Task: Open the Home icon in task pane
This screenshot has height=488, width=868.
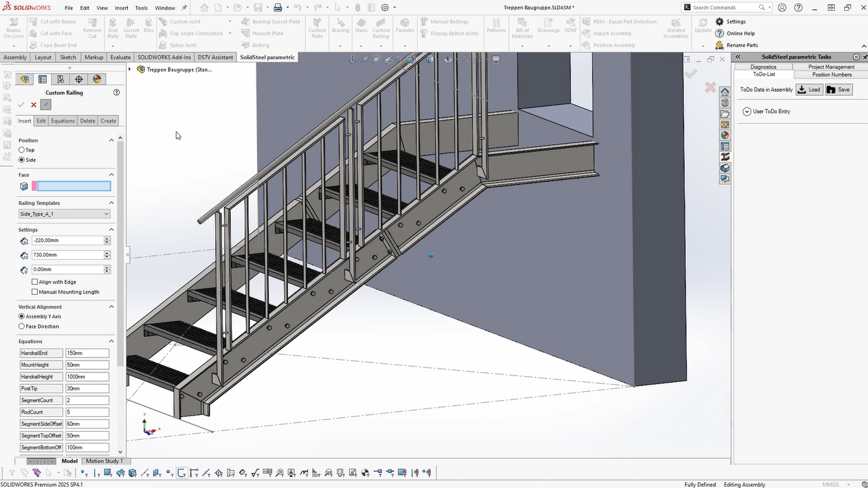Action: pyautogui.click(x=725, y=92)
